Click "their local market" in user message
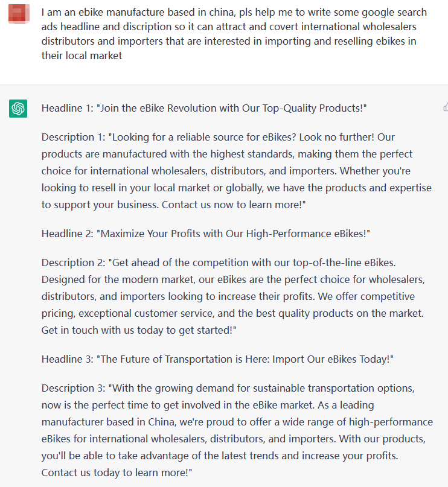Screen dimensions: 448x487 [82, 56]
